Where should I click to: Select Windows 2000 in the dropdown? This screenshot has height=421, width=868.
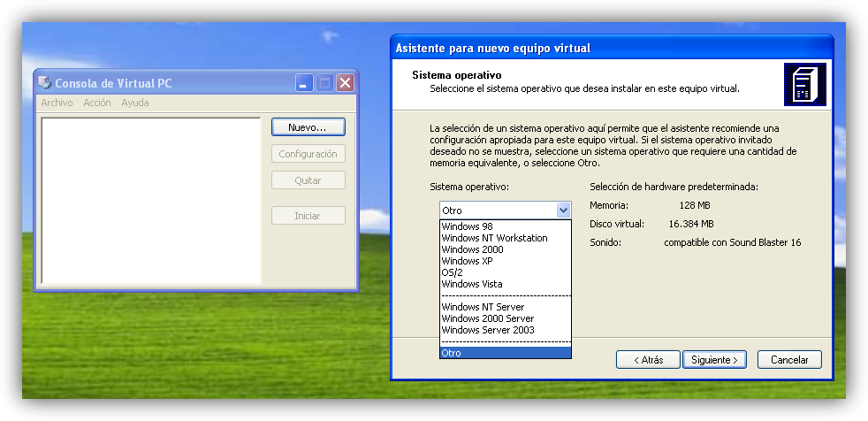pyautogui.click(x=472, y=249)
